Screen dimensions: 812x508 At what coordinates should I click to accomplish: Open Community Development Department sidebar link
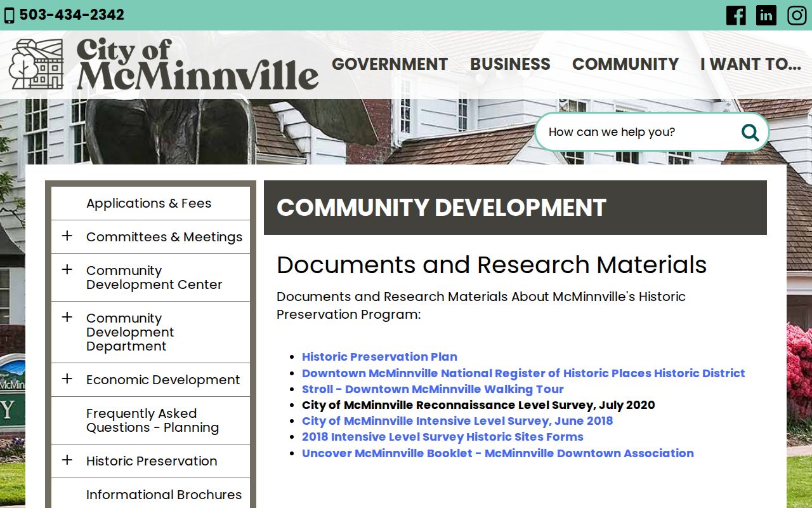tap(130, 332)
